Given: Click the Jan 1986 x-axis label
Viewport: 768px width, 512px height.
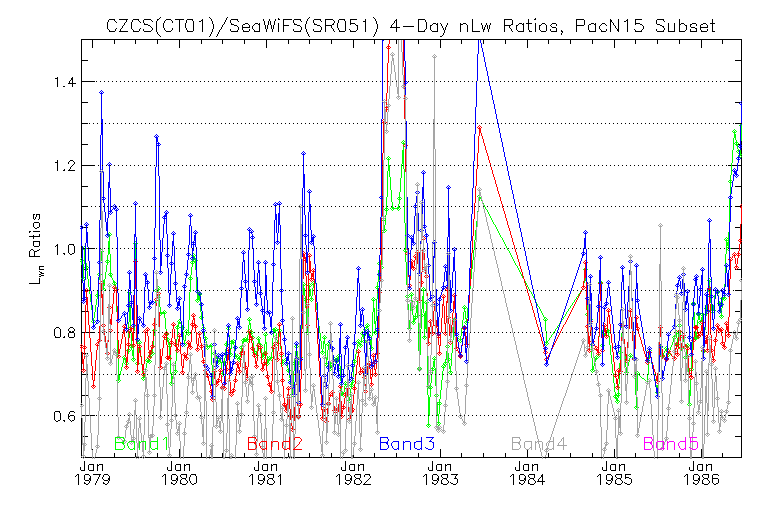Looking at the screenshot, I should (701, 472).
